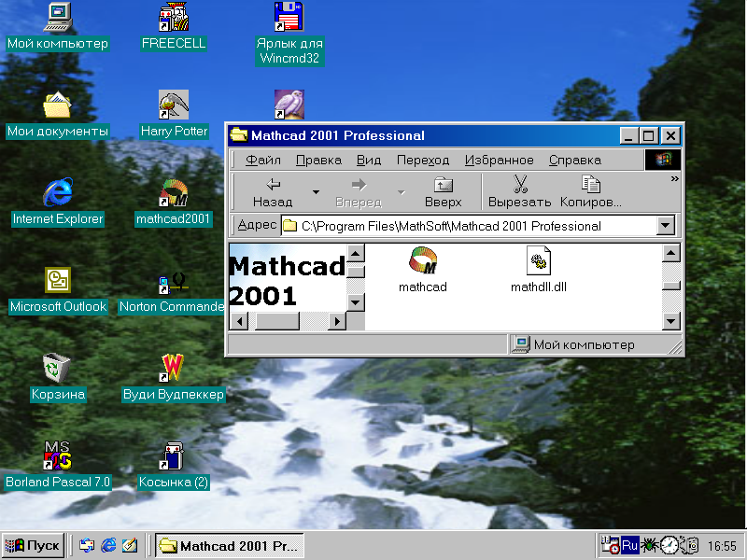This screenshot has height=560, width=747.
Task: Launch Internet Explorer from quick launch
Action: point(108,545)
